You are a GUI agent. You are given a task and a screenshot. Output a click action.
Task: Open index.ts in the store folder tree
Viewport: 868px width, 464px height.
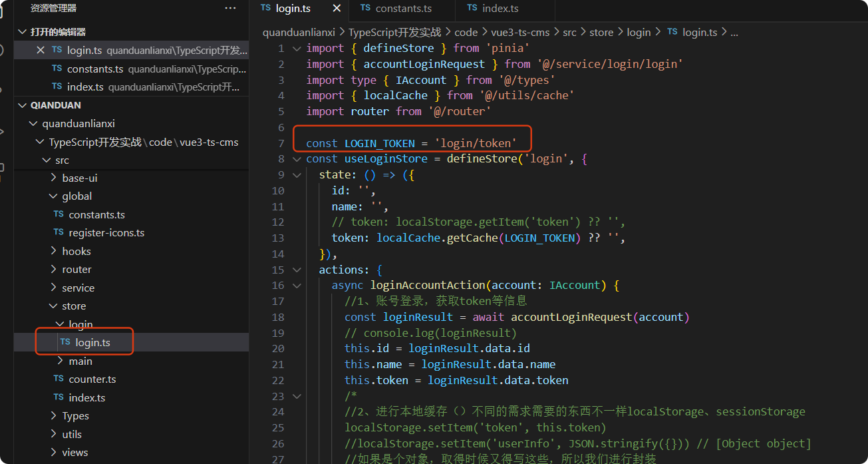87,398
